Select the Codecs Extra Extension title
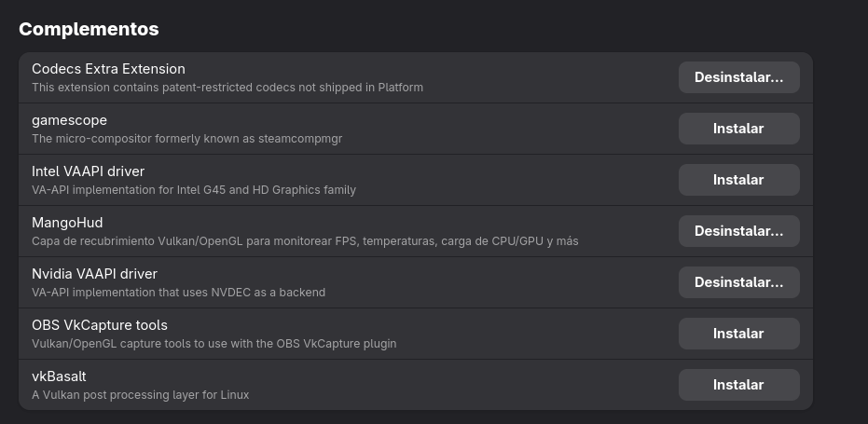This screenshot has width=868, height=424. [108, 69]
